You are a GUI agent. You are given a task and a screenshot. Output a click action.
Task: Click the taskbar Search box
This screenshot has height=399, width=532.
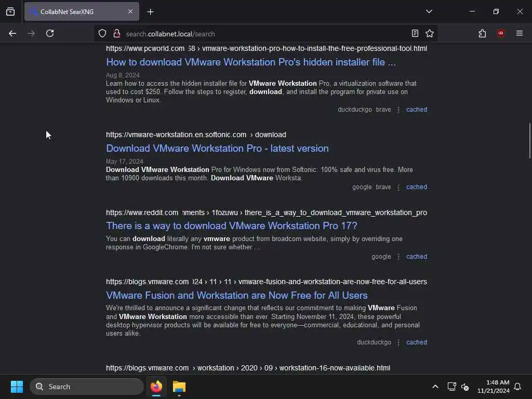pyautogui.click(x=87, y=387)
